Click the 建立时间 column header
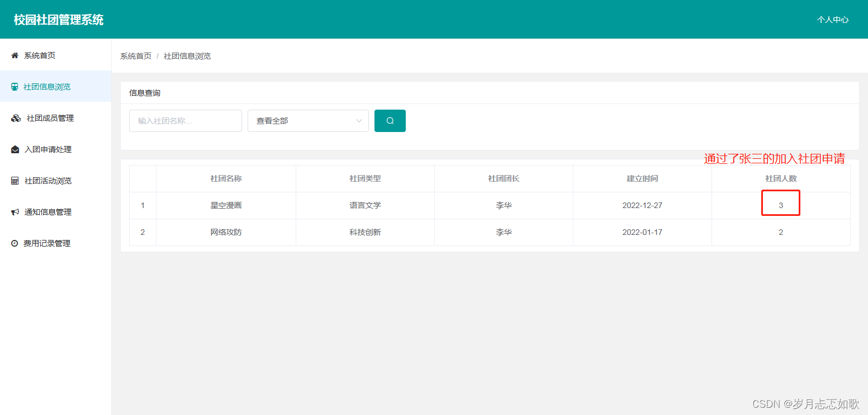 click(642, 178)
